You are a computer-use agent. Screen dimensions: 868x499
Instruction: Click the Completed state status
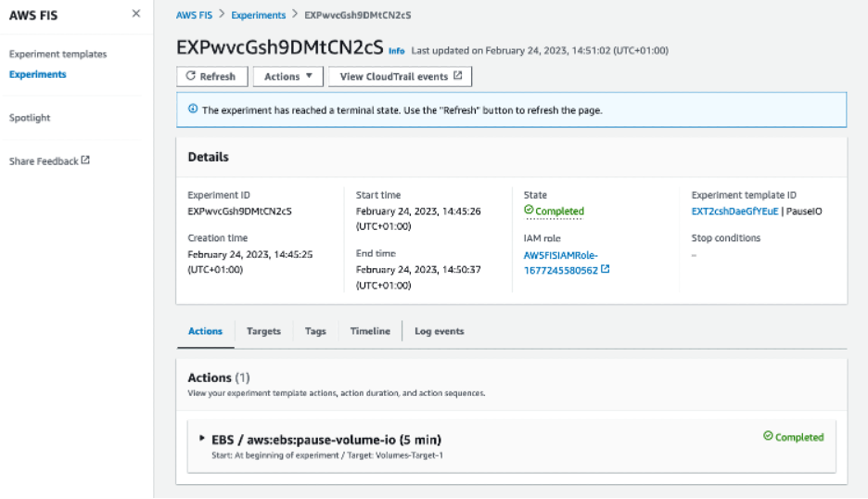pos(555,211)
